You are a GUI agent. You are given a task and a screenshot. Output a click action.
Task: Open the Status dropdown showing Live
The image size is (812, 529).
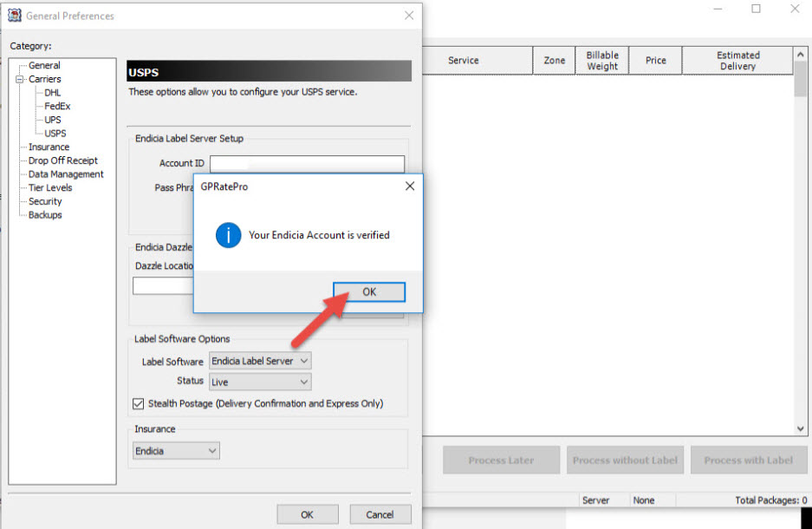[x=260, y=382]
